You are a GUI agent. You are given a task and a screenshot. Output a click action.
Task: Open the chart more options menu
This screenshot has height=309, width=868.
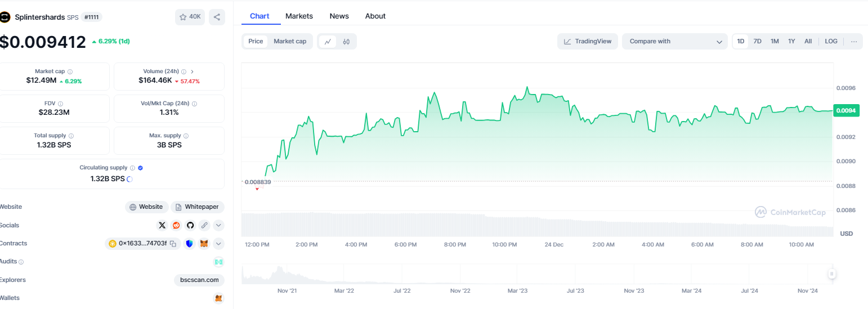[x=854, y=41]
